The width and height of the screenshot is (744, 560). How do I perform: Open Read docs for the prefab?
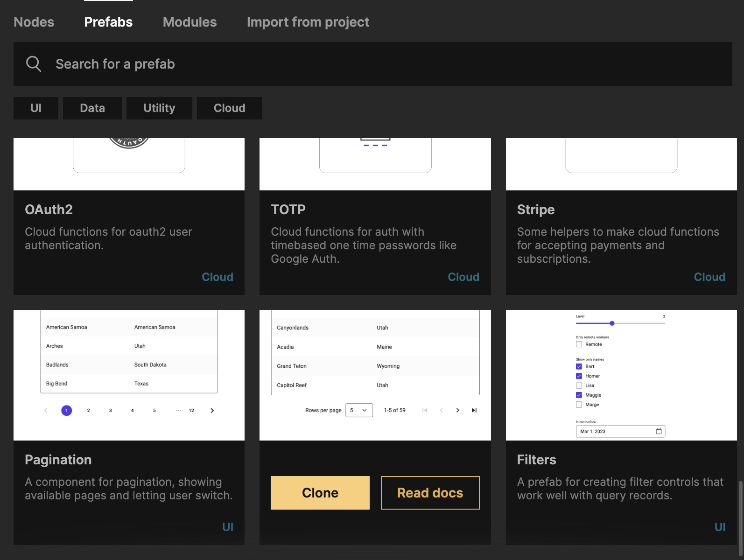click(430, 493)
